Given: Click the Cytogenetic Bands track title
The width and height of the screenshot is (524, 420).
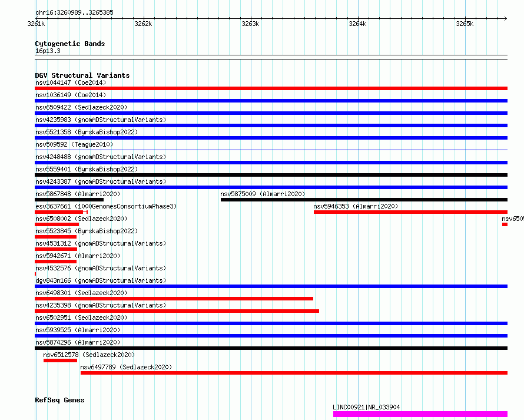Looking at the screenshot, I should 70,44.
